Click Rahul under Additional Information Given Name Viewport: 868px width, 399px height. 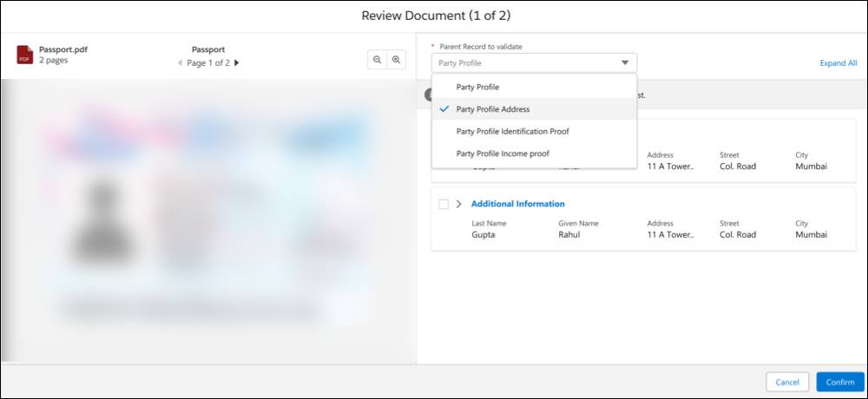570,235
